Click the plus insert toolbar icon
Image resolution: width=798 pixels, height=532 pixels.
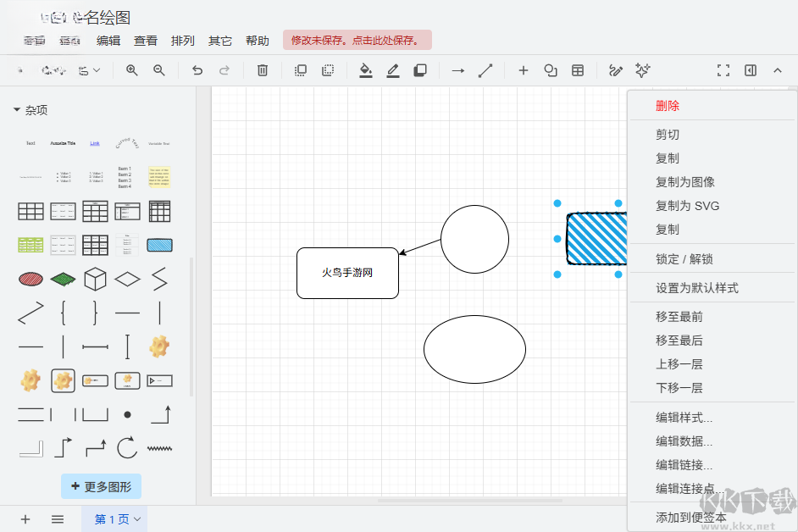tap(524, 70)
